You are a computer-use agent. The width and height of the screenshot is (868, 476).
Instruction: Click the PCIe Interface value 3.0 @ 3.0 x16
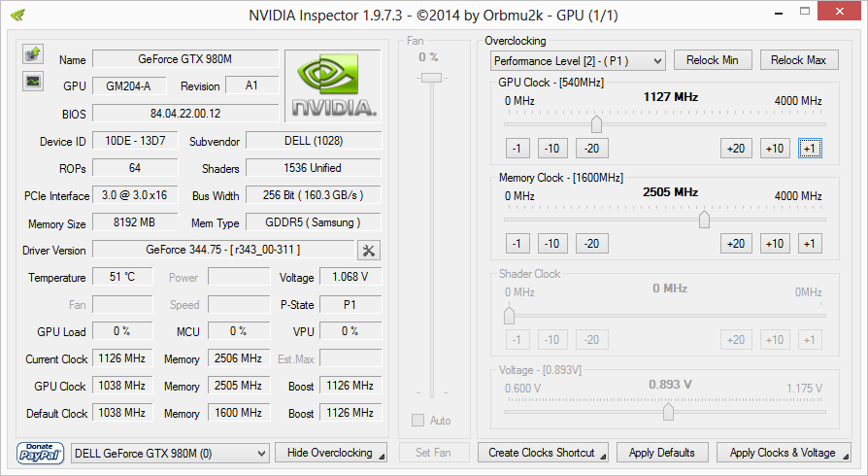(x=135, y=195)
